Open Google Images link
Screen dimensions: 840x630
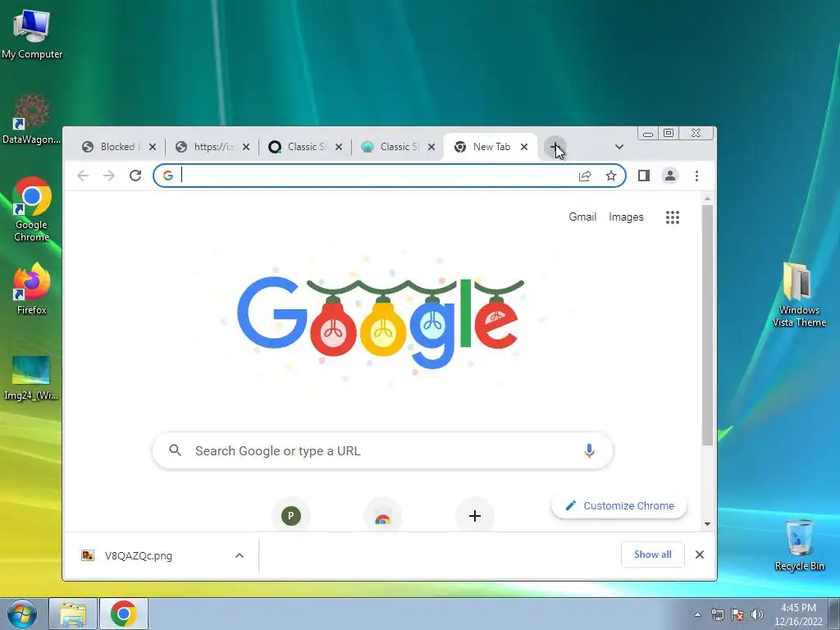(x=626, y=217)
